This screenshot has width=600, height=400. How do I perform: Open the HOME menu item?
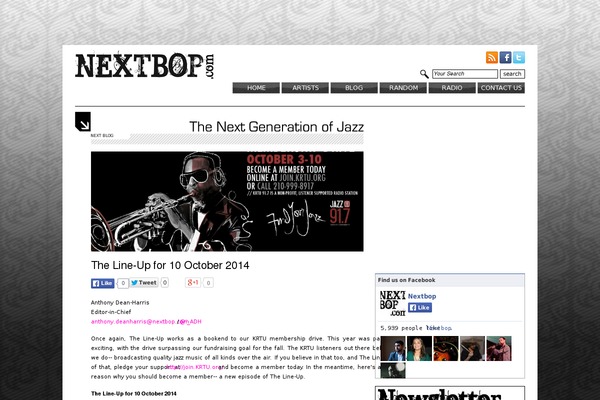click(256, 88)
